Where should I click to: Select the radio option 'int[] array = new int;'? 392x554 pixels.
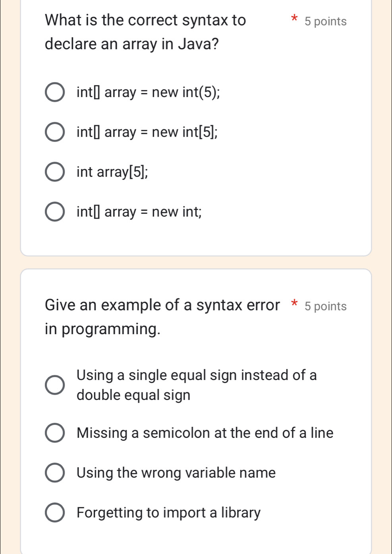click(55, 212)
